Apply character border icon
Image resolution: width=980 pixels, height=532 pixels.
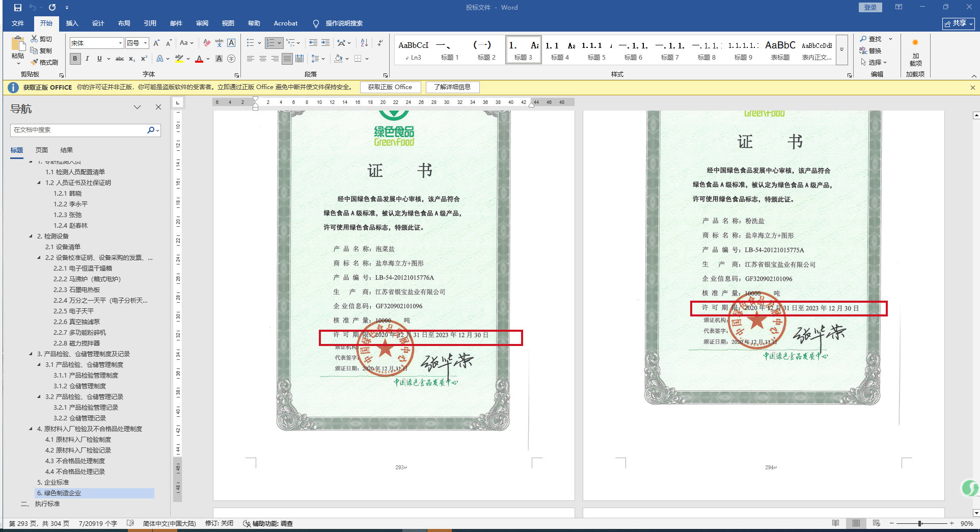(x=231, y=43)
